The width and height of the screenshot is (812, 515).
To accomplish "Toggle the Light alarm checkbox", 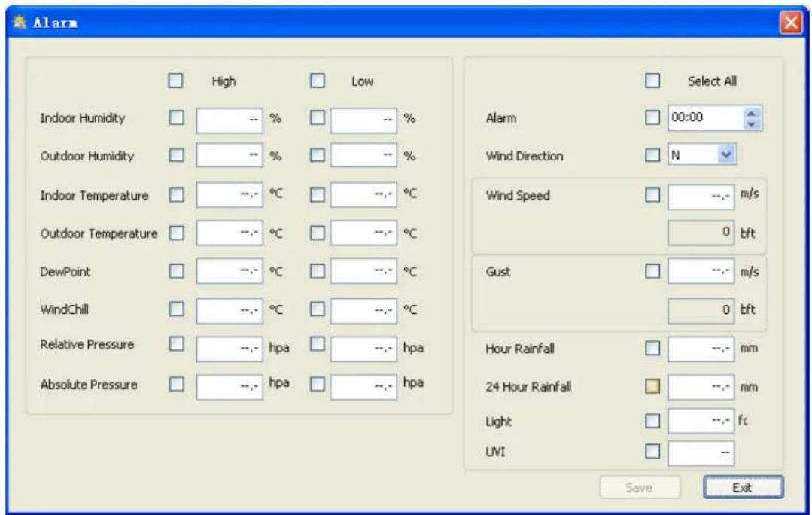I will pos(652,421).
